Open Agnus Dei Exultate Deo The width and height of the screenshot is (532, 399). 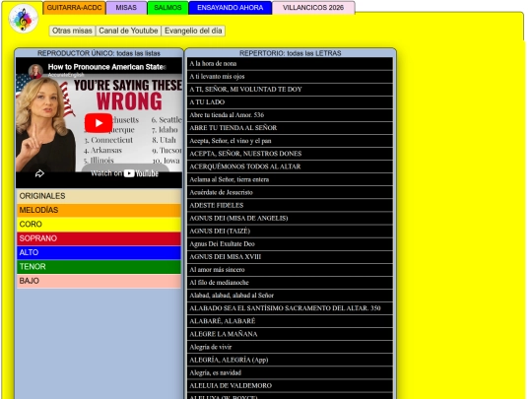(x=290, y=244)
